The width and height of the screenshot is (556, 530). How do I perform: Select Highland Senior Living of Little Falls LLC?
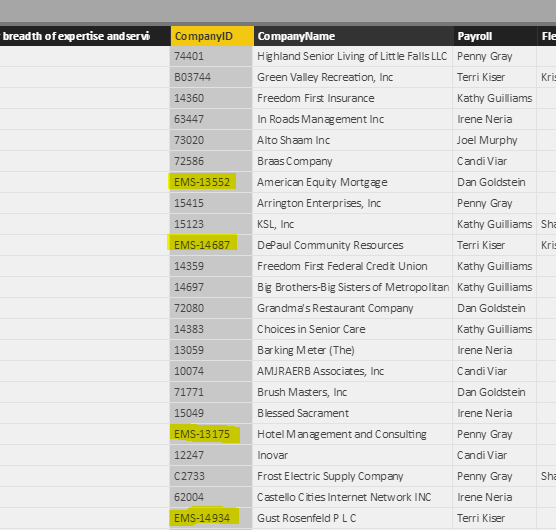[352, 56]
